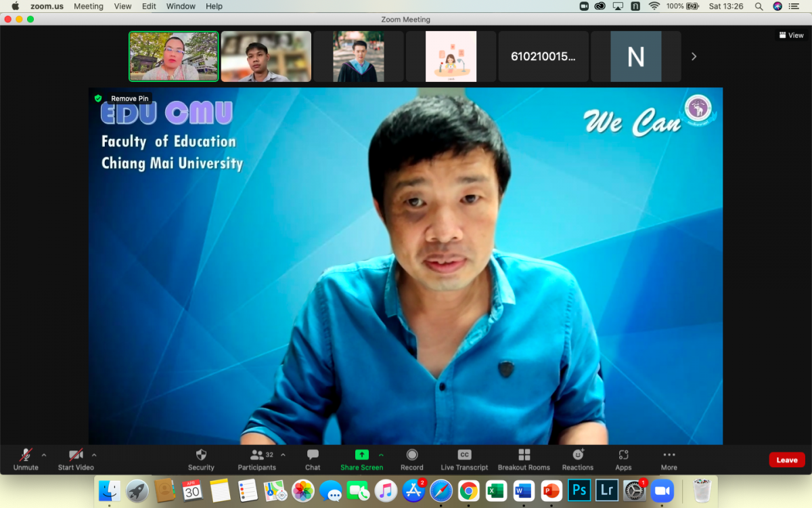Open AirPlay display menu bar icon
This screenshot has height=508, width=812.
(x=618, y=6)
